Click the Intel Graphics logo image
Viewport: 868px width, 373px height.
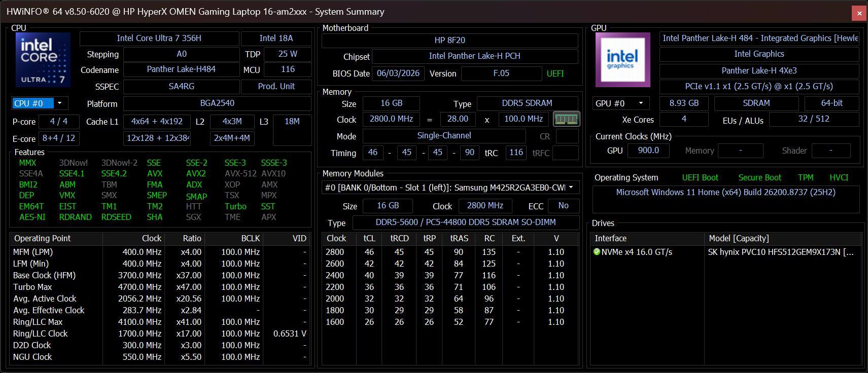[x=623, y=60]
